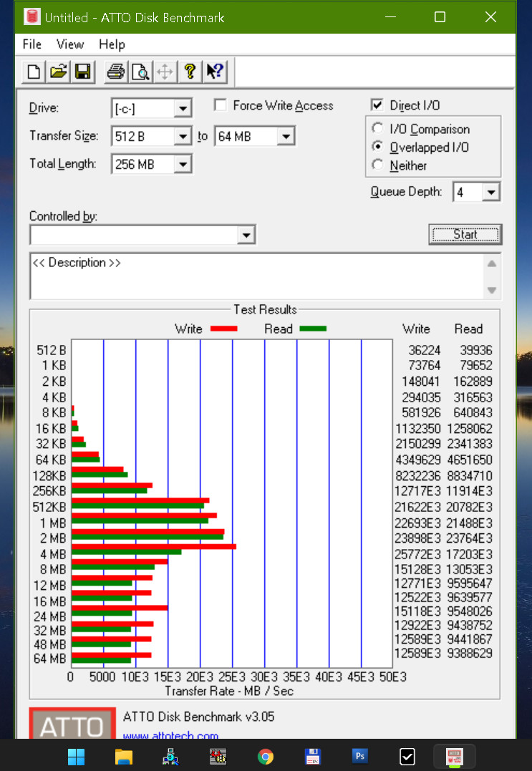Viewport: 532px width, 771px height.
Task: Click the read value 39936
Action: pos(476,350)
